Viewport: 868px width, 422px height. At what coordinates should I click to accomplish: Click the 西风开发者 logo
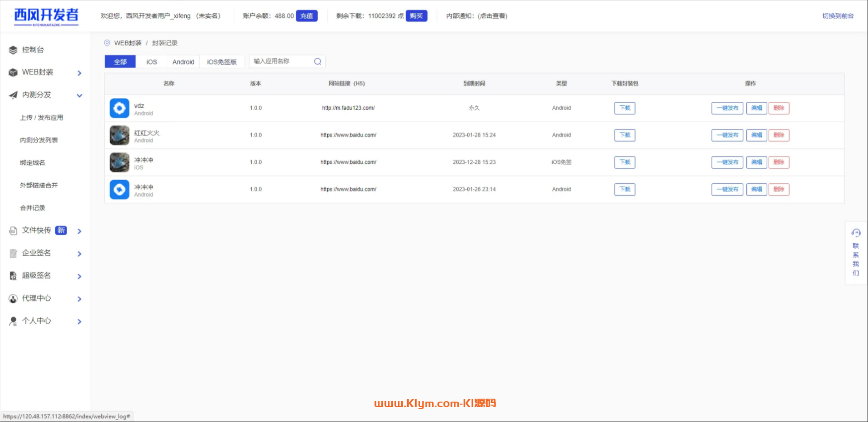[46, 16]
